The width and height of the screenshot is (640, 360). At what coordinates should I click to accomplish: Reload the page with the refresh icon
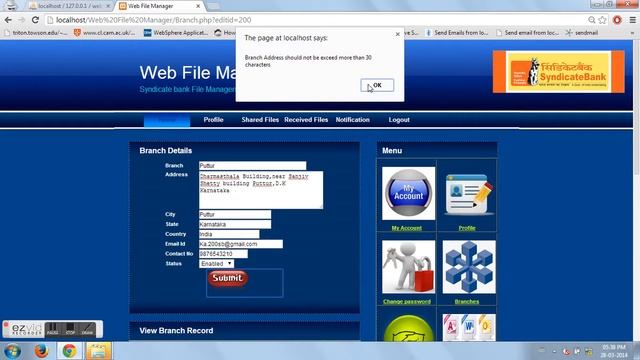[35, 20]
